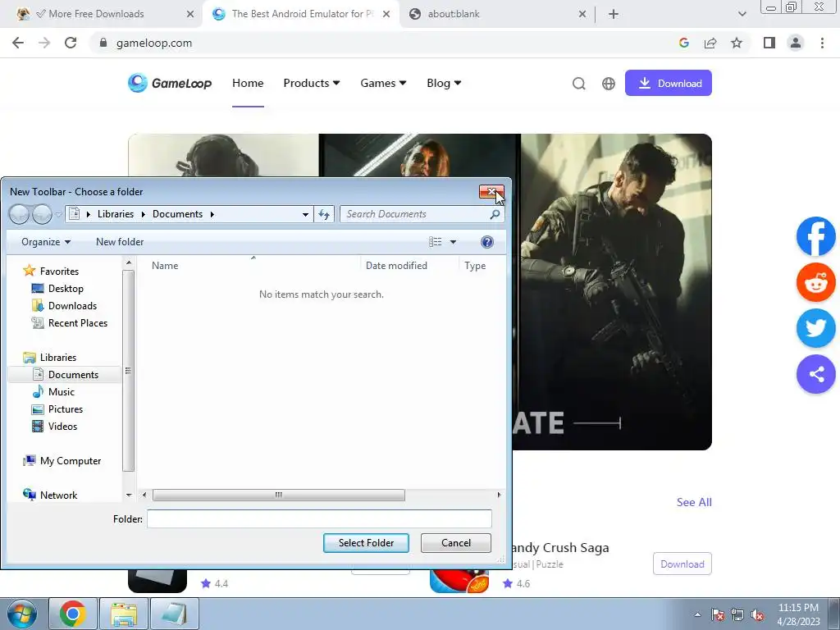Click Libraries in the breadcrumb path
The image size is (840, 630).
[116, 214]
